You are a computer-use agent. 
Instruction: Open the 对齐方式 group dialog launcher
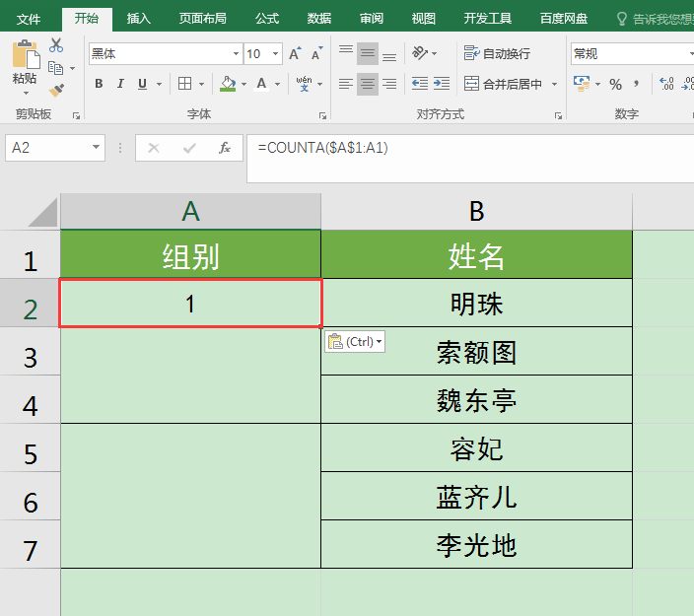(x=558, y=116)
